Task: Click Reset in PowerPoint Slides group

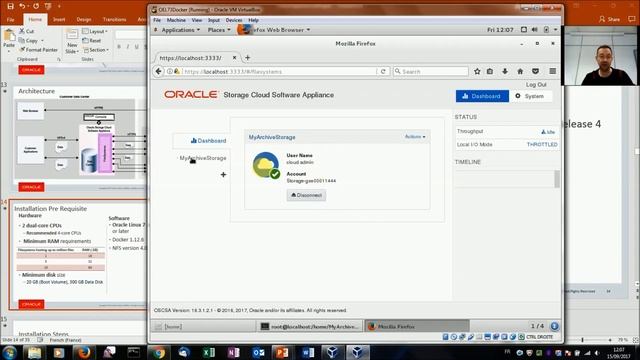Action: [x=92, y=40]
